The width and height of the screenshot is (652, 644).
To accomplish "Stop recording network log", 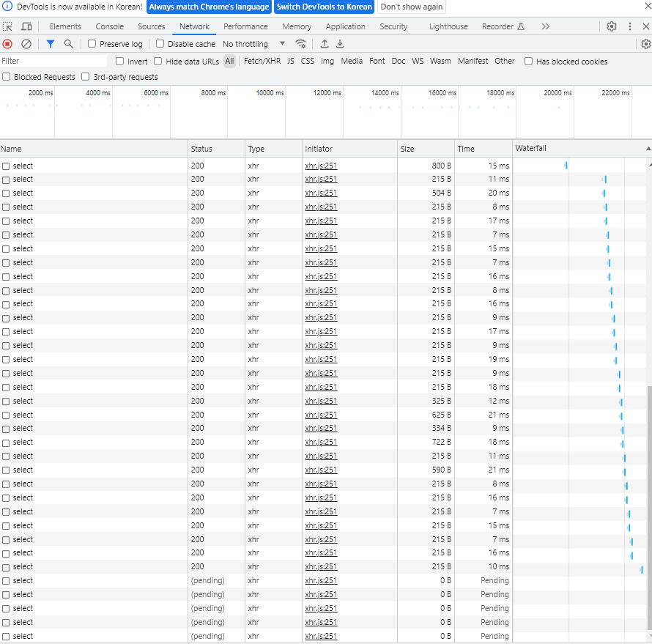I will tap(7, 44).
